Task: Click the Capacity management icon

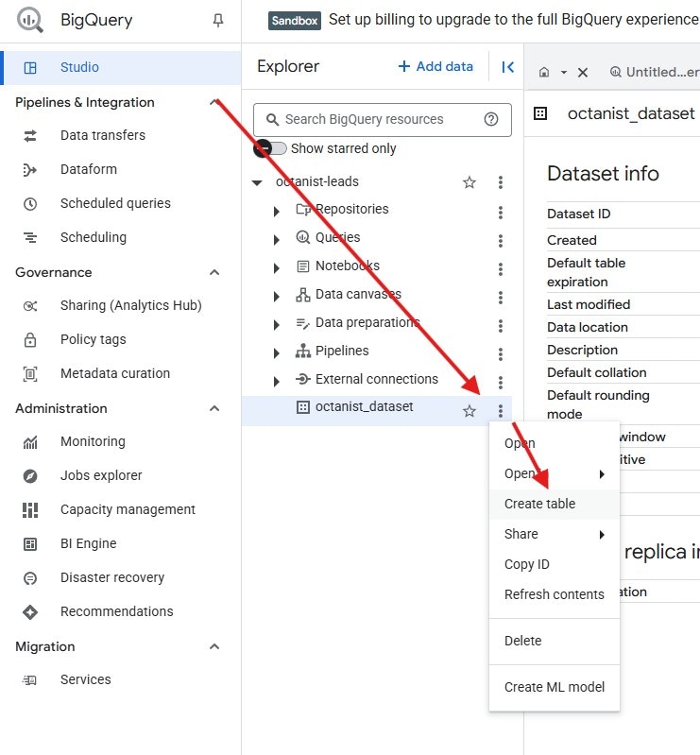Action: click(x=30, y=510)
